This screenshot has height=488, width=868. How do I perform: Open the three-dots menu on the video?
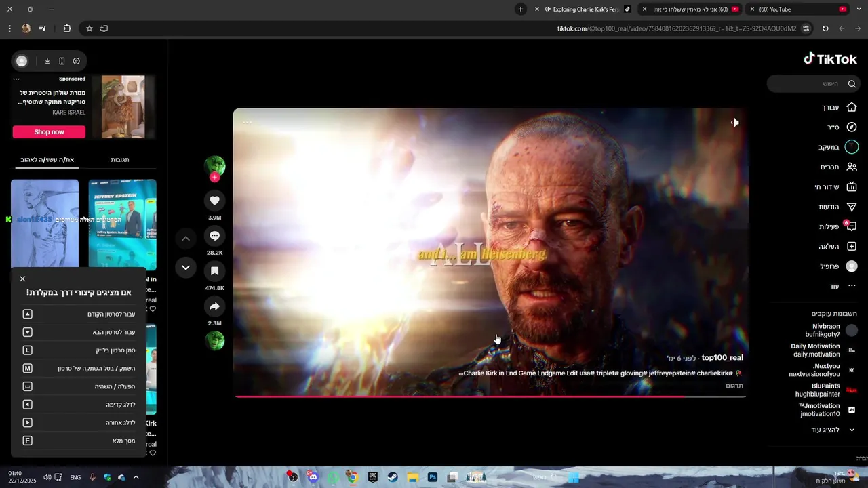(x=248, y=123)
